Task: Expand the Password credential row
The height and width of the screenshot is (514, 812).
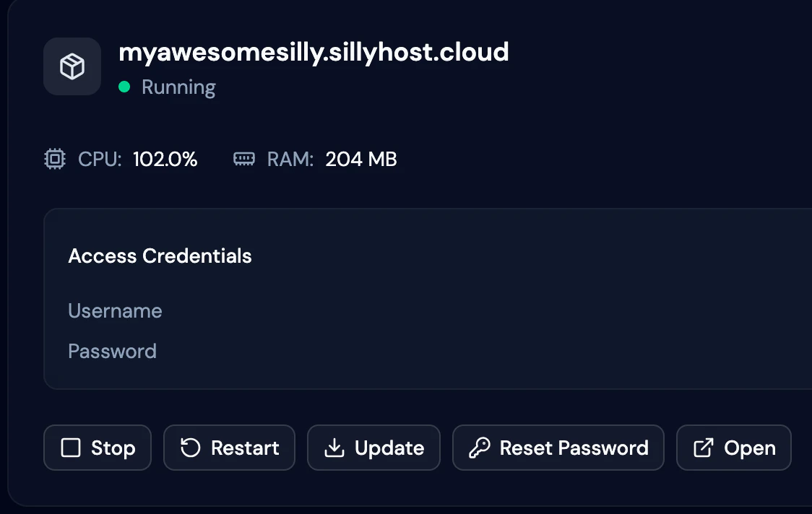Action: pos(112,351)
